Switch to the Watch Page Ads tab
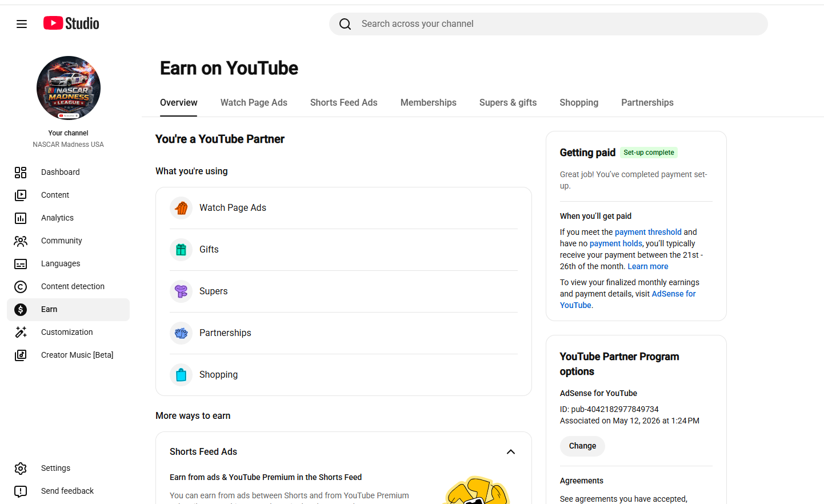824x504 pixels. (x=254, y=103)
